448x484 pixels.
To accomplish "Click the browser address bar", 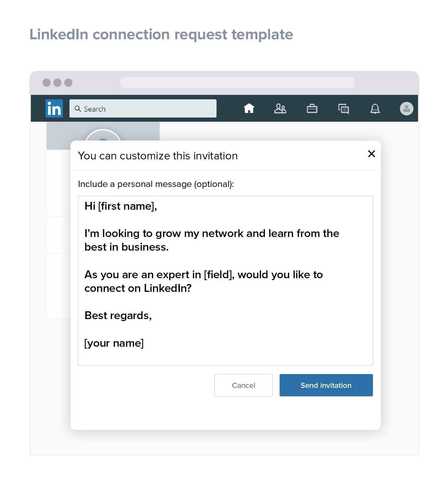I will coord(237,82).
